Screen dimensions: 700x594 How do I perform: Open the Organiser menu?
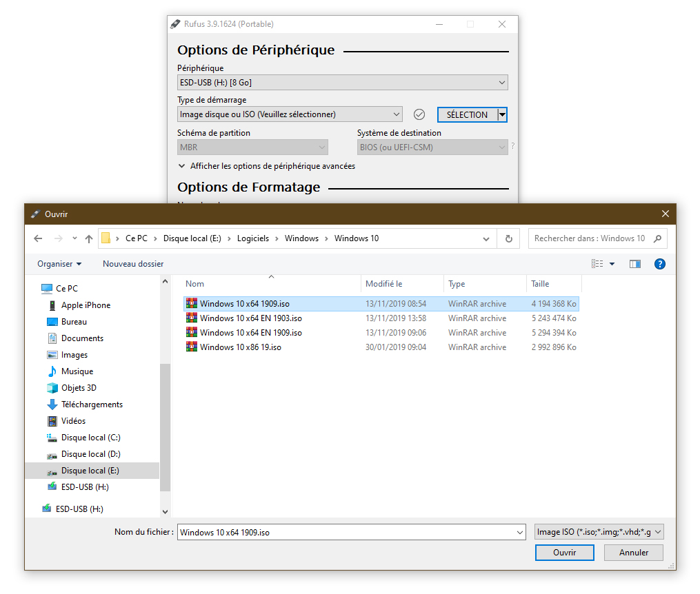coord(59,264)
